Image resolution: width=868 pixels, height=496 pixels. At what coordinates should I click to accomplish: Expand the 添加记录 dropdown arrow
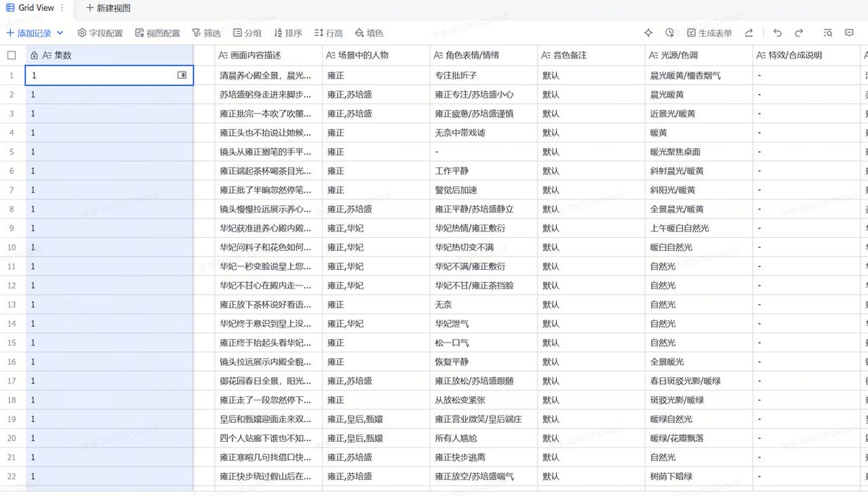60,33
